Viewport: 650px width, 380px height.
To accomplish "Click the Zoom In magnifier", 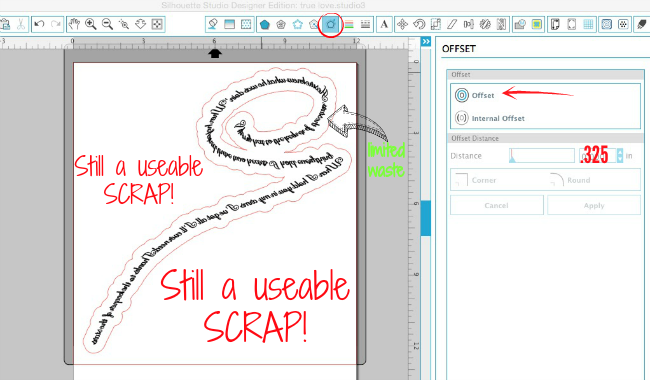I will coord(91,24).
